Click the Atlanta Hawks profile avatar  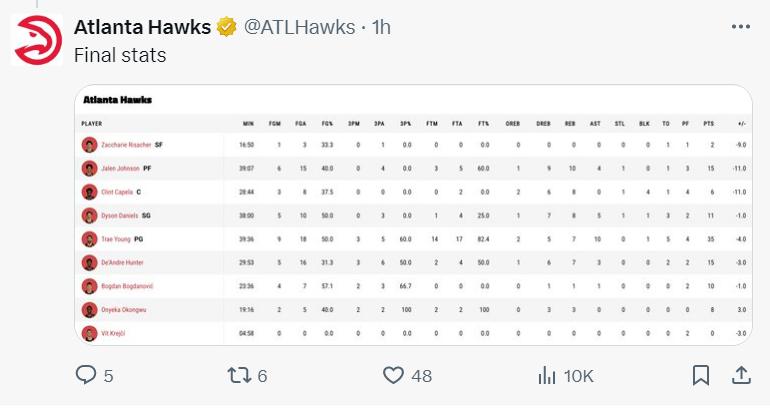tap(37, 40)
